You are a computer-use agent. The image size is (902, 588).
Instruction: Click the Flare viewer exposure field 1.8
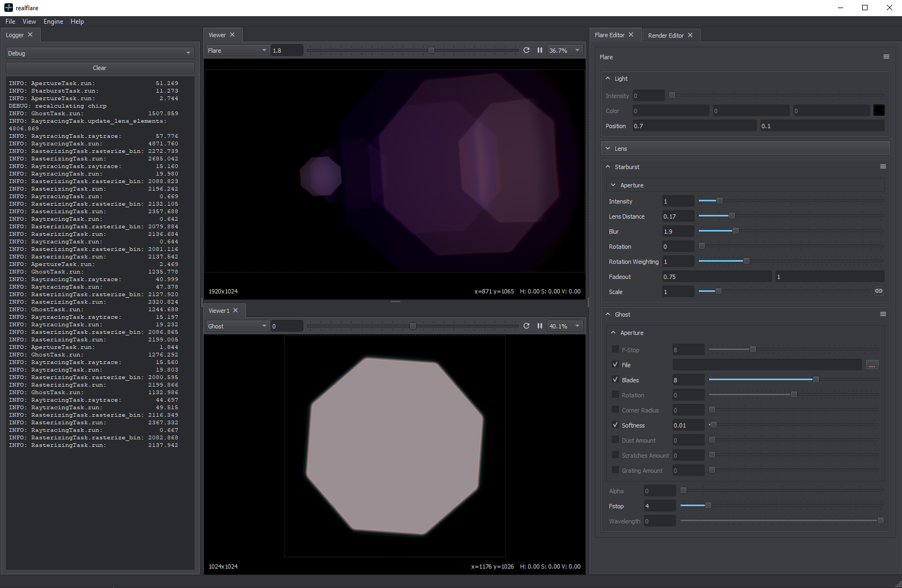[x=287, y=50]
